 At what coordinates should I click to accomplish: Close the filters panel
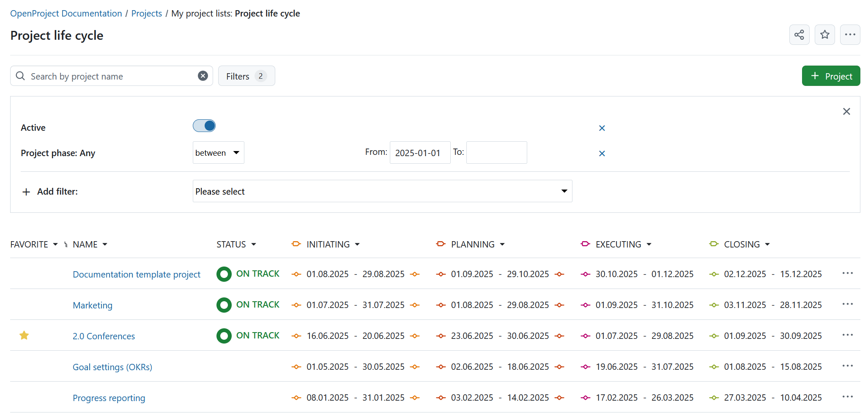(x=846, y=111)
